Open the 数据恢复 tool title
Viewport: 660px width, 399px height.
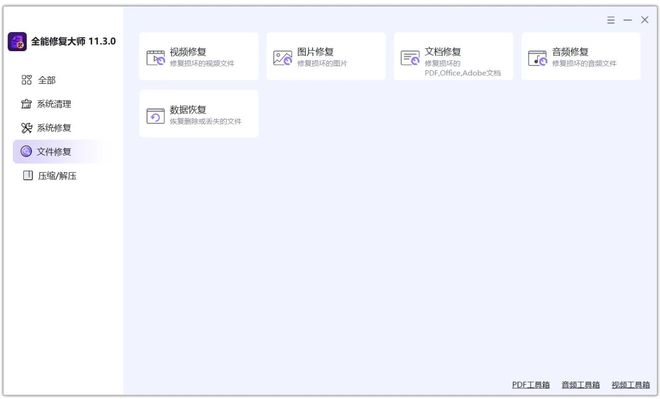click(188, 109)
